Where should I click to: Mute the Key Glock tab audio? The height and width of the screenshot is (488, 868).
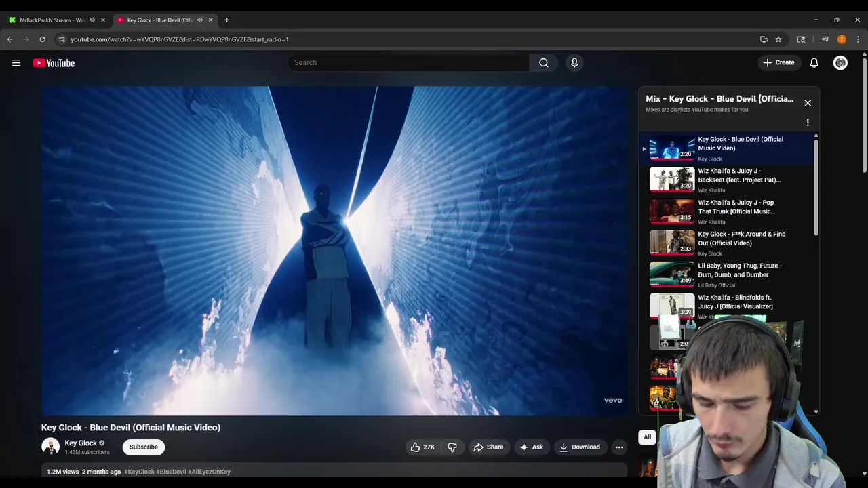[199, 20]
